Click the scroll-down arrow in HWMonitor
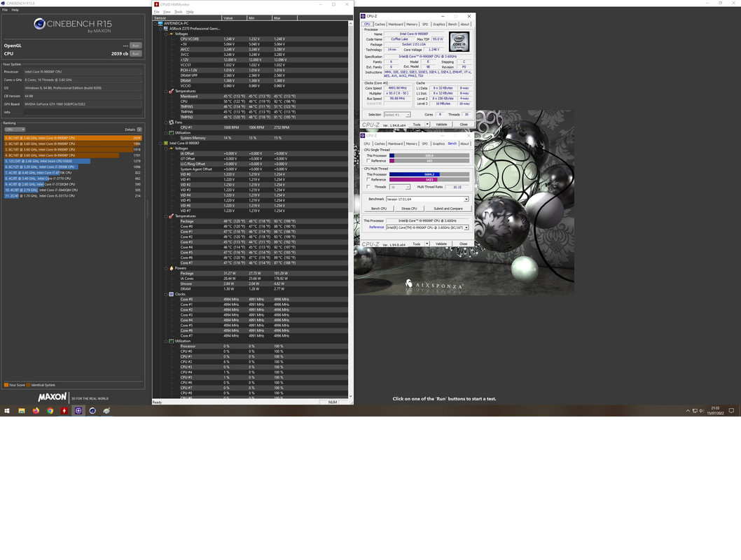 pyautogui.click(x=351, y=396)
